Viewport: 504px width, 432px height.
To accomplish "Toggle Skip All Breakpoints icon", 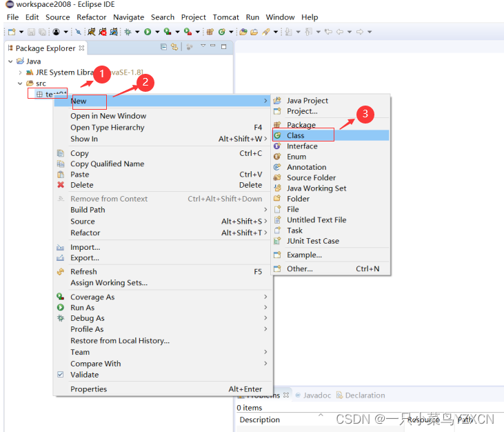I will 78,32.
